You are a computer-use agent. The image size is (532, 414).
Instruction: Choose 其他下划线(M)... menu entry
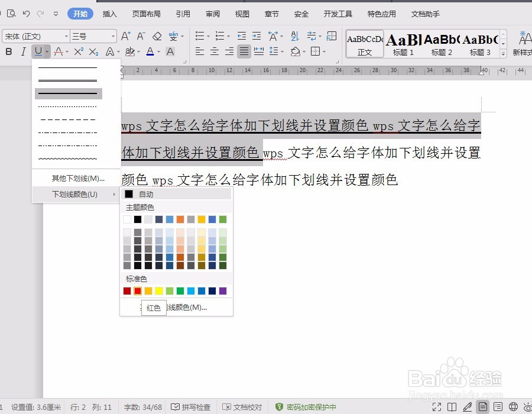[x=76, y=178]
